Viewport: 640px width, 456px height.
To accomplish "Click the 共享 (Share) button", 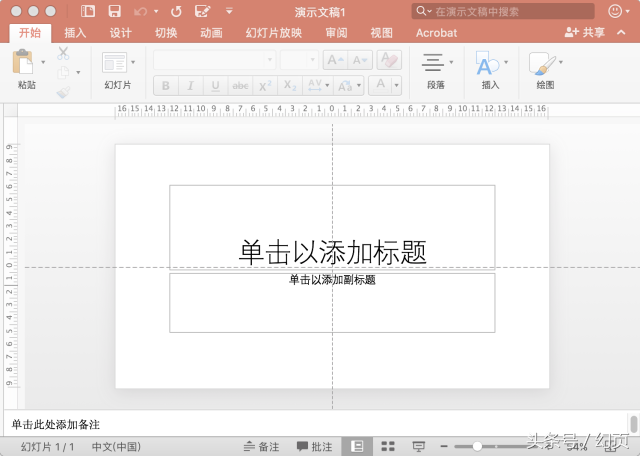I will 584,32.
